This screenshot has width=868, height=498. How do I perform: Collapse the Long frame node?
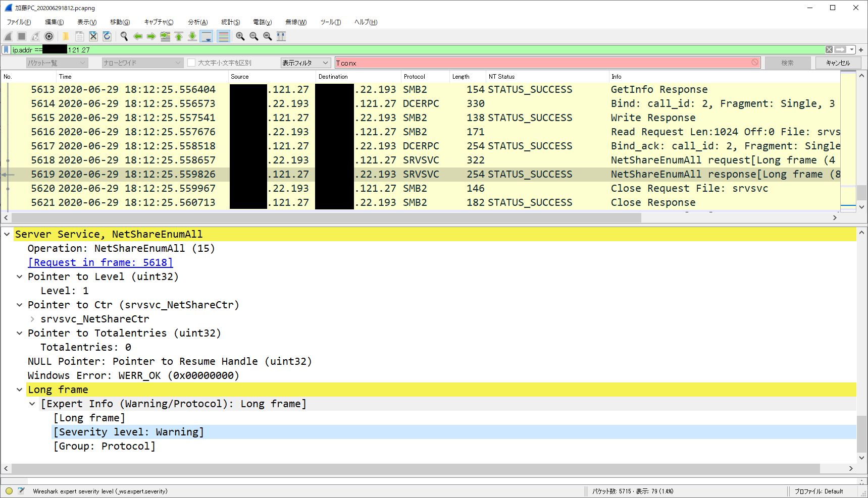tap(20, 390)
